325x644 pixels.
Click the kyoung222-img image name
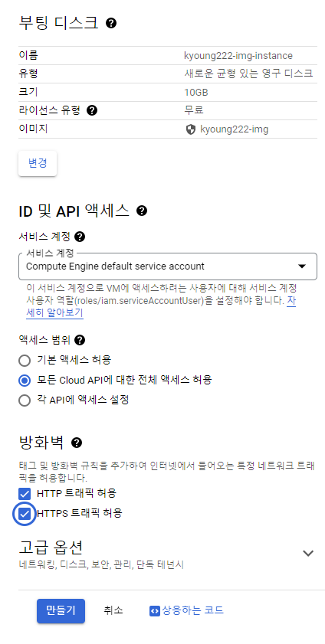point(235,129)
